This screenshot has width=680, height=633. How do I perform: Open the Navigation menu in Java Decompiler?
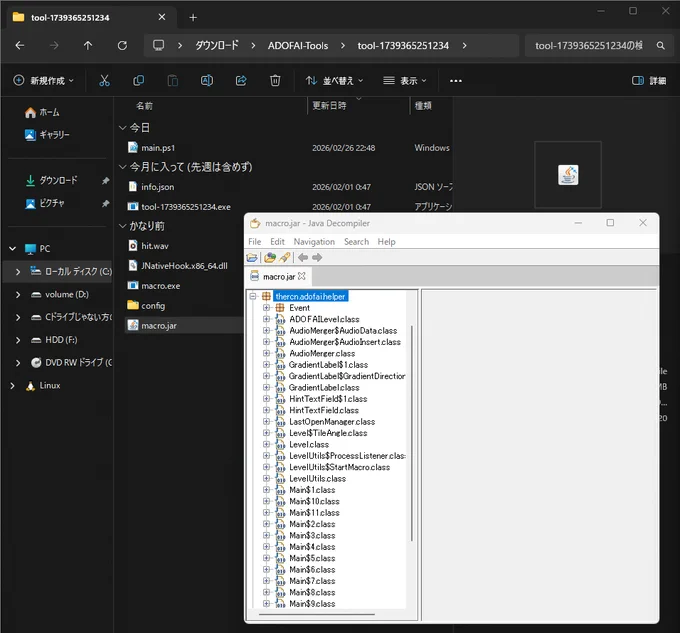(x=314, y=242)
